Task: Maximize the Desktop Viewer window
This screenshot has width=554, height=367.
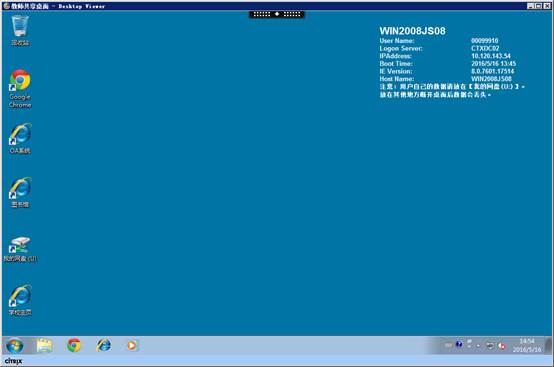Action: point(538,6)
